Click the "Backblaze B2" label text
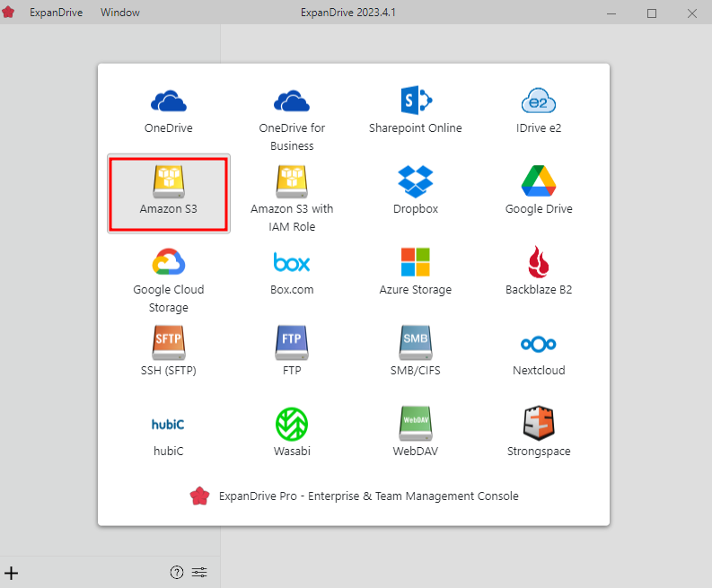The height and width of the screenshot is (588, 712). [x=539, y=290]
